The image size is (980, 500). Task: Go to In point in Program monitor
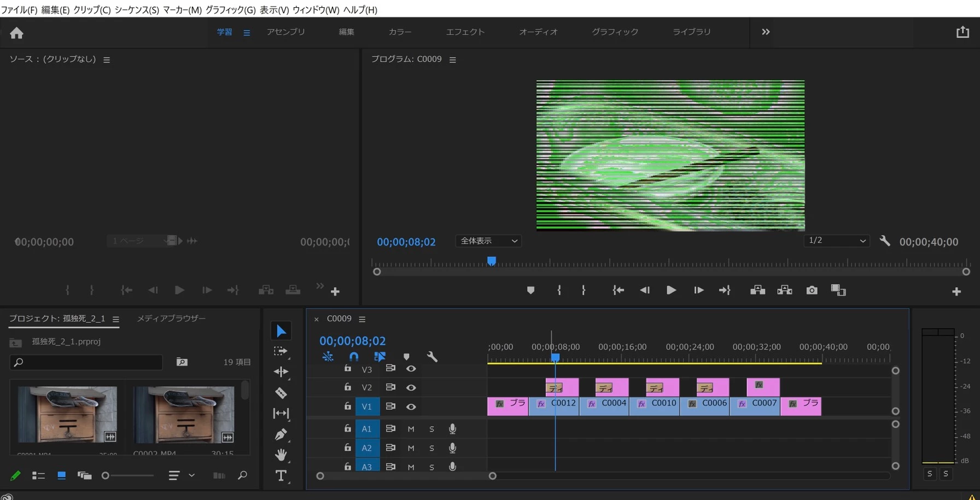pos(618,290)
